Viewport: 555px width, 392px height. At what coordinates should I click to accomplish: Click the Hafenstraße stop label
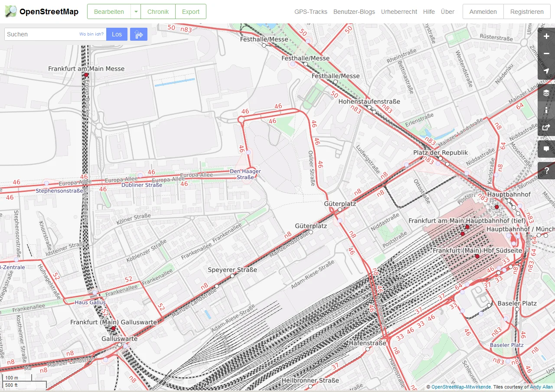tap(368, 343)
